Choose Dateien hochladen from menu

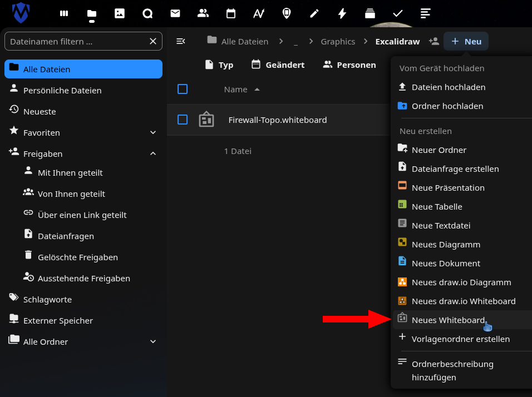tap(462, 87)
